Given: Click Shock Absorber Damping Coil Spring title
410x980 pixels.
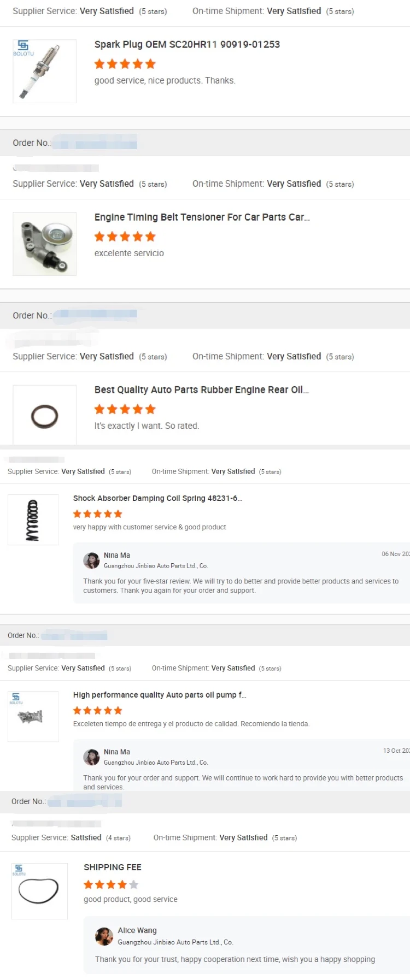Looking at the screenshot, I should click(157, 498).
